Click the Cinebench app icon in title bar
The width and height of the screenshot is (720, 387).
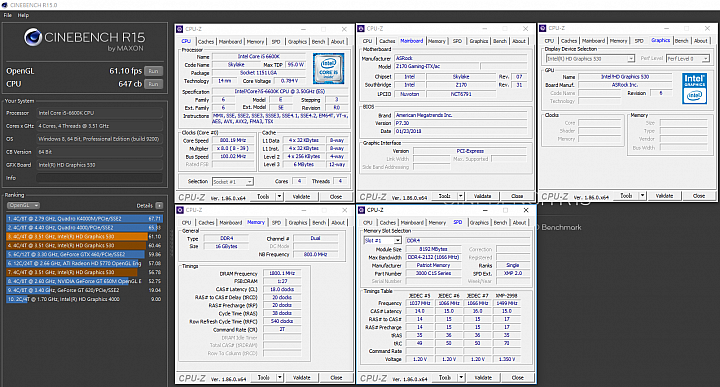coord(5,5)
